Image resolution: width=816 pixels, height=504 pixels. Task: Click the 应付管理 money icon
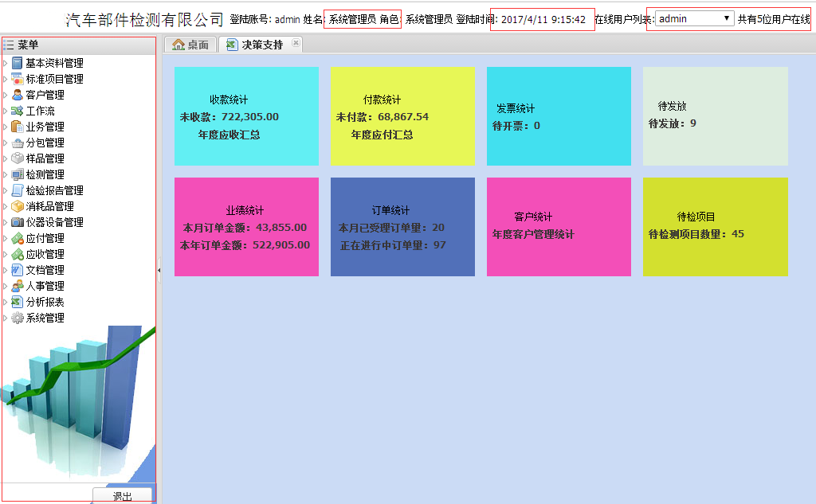18,238
